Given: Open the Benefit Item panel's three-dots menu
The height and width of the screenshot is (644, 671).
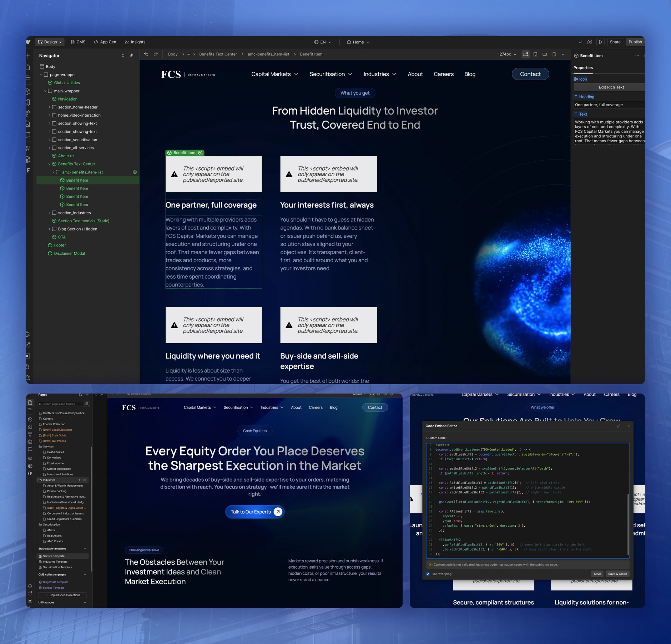Looking at the screenshot, I should [x=637, y=56].
